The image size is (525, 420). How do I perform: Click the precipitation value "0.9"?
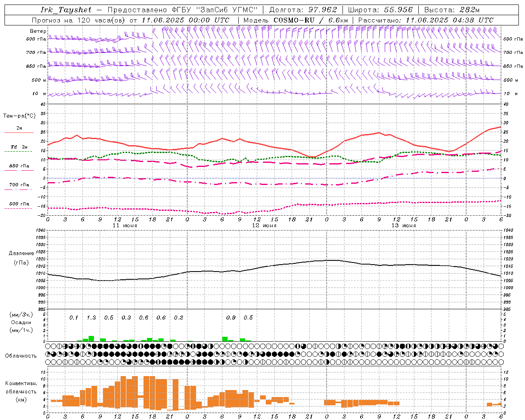click(x=231, y=317)
